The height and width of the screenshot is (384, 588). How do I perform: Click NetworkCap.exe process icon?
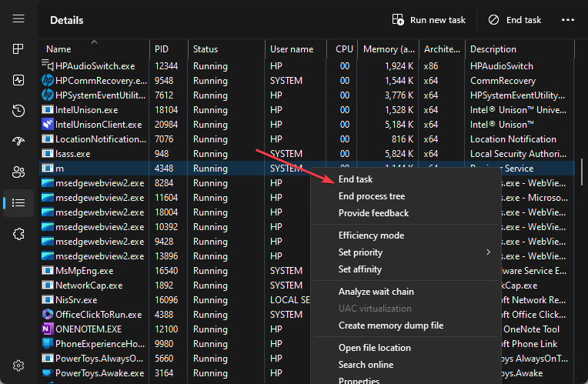[47, 285]
